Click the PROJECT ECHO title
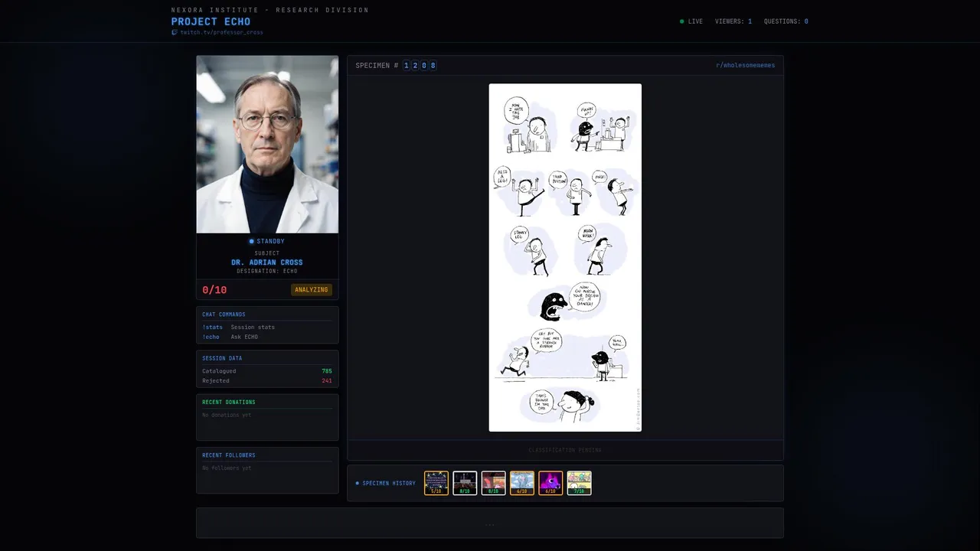The height and width of the screenshot is (551, 980). point(211,21)
